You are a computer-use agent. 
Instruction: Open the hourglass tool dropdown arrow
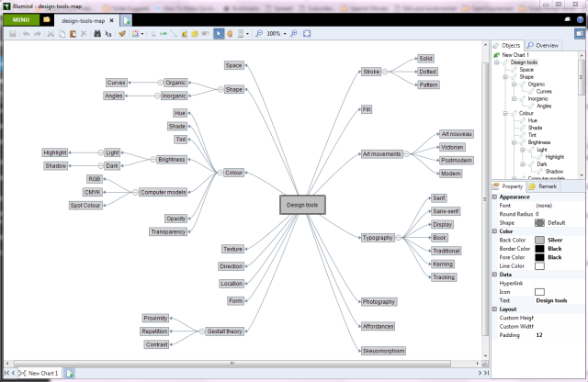pyautogui.click(x=247, y=34)
